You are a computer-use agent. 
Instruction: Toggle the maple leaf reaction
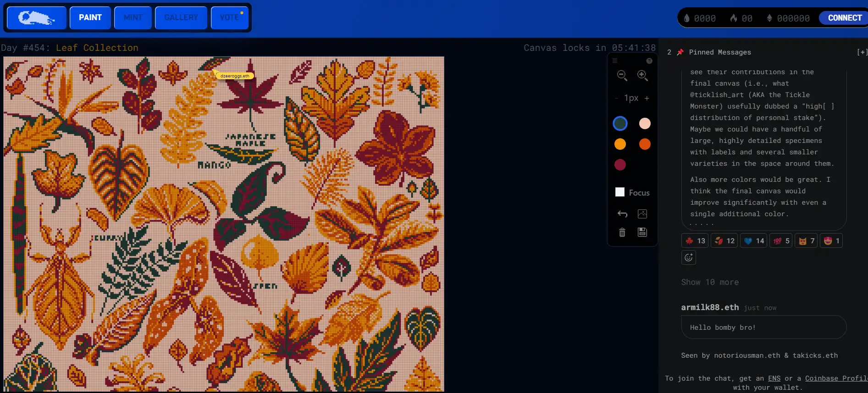(x=695, y=241)
